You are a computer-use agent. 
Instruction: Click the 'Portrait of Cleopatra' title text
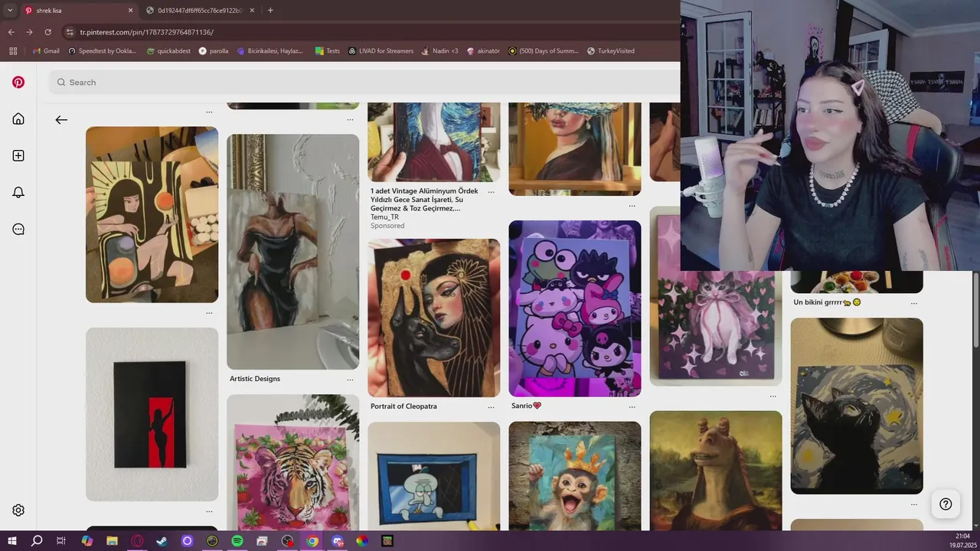pos(403,406)
